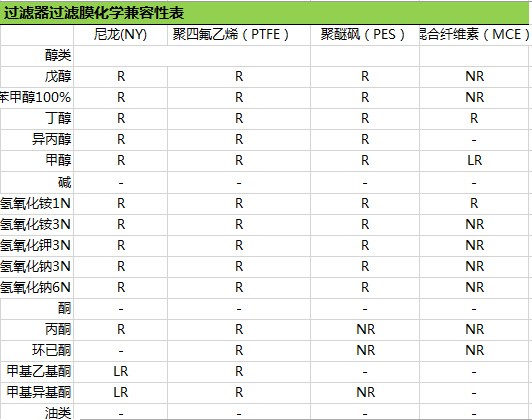This screenshot has height=420, width=532.
Task: Click R in 氢氧化铵1N row under MCE
Action: (474, 204)
